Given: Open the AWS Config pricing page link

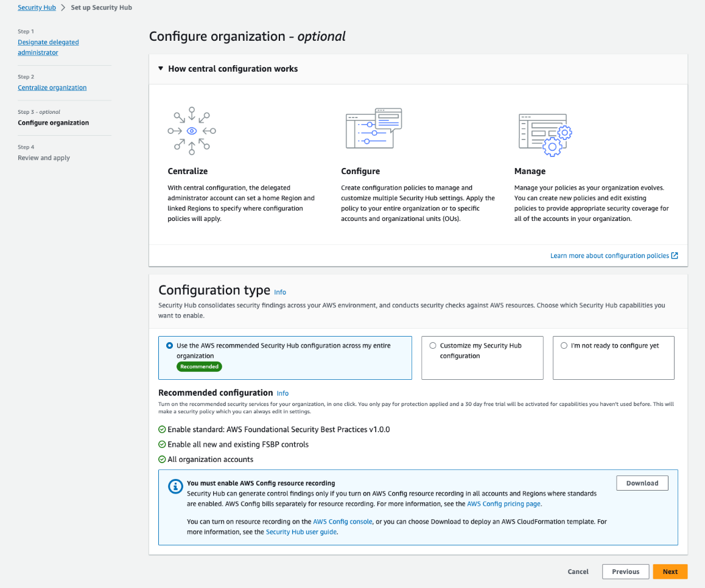Looking at the screenshot, I should 503,503.
